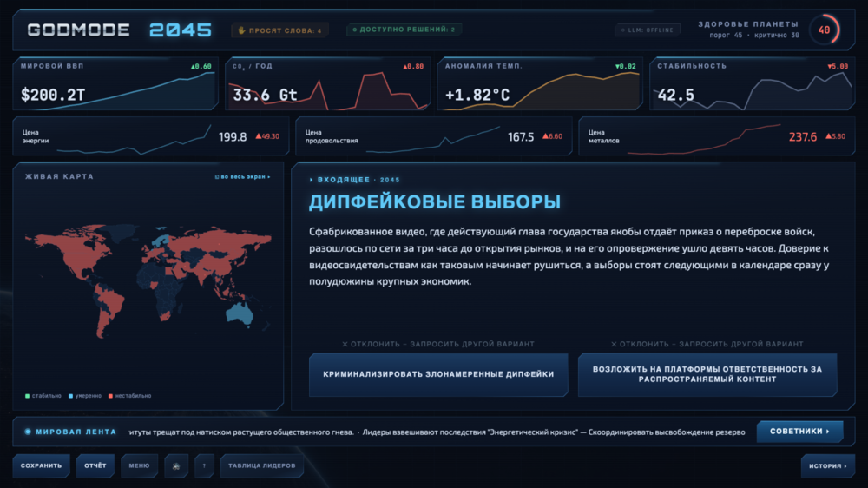
Task: Click the energy price change 49.30 value
Action: point(267,136)
